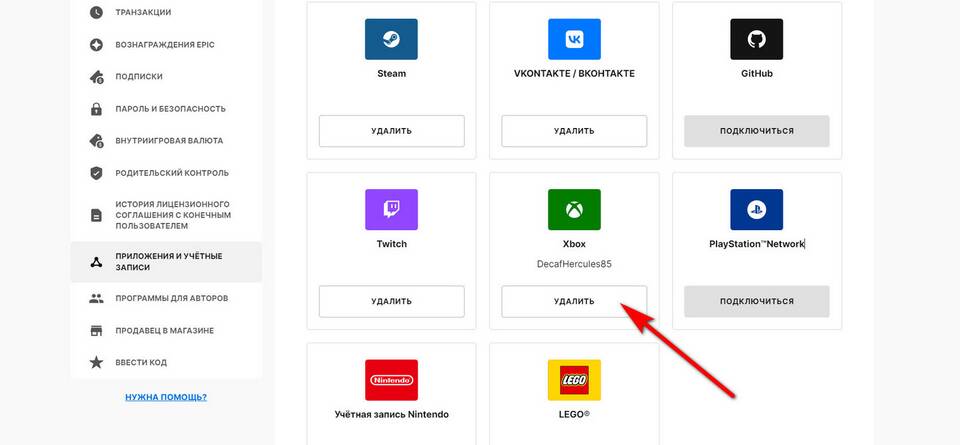Click the yellow LEGO logo tile
Screen dimensions: 960x445
tap(574, 380)
